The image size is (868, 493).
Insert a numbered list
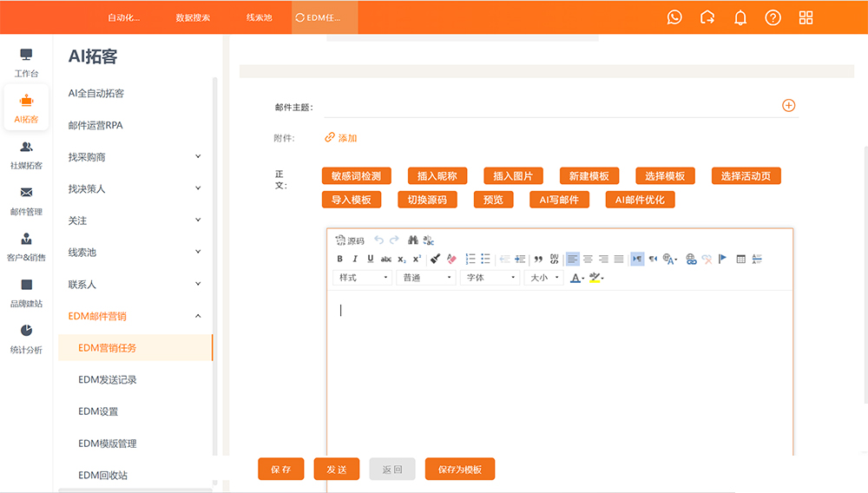pos(470,259)
